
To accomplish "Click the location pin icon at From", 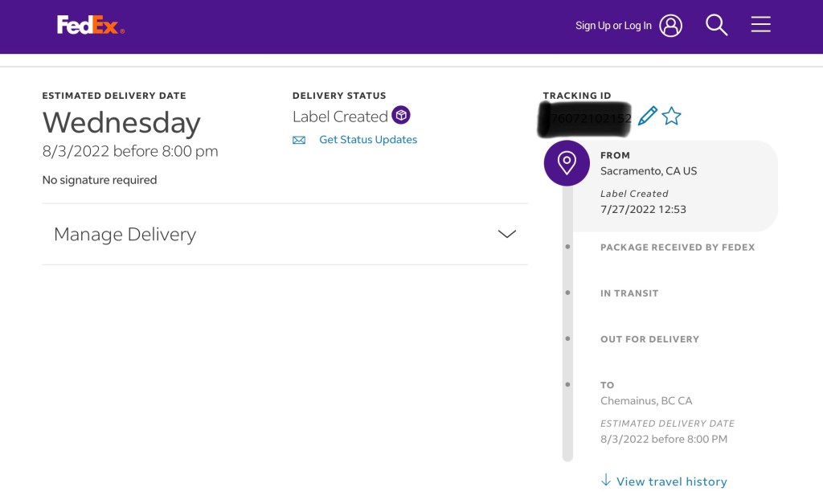I will pyautogui.click(x=567, y=163).
